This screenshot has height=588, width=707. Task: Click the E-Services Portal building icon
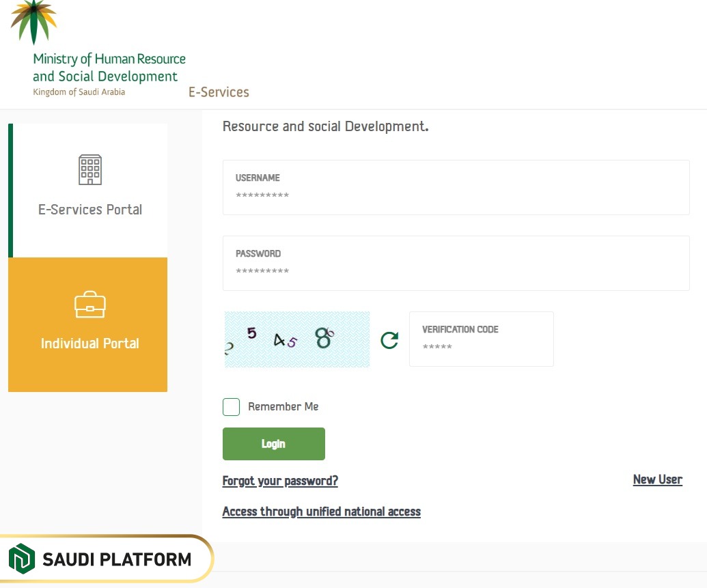coord(89,169)
